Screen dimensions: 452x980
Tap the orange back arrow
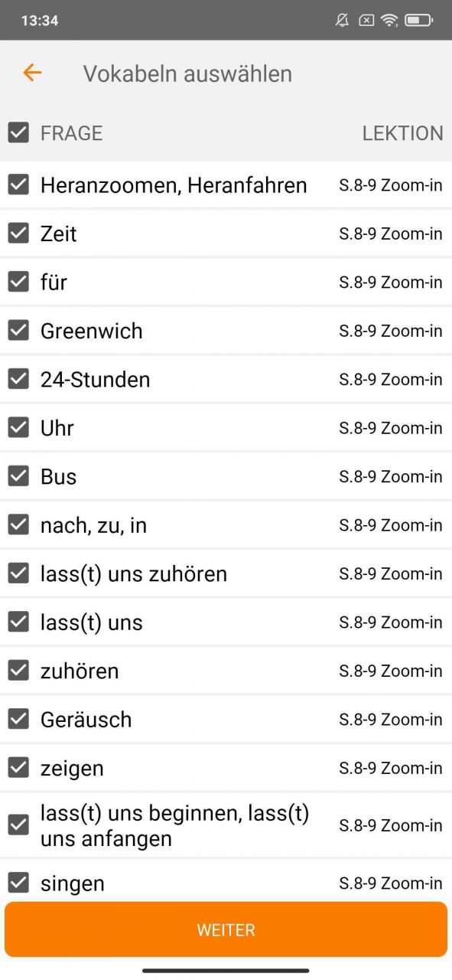[32, 73]
